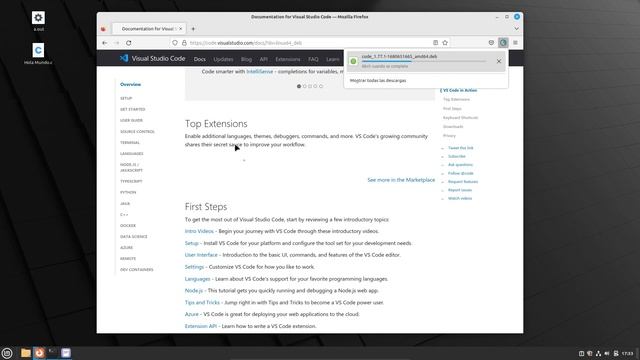The width and height of the screenshot is (640, 360).
Task: Click the Firefox icon in taskbar
Action: click(x=39, y=353)
